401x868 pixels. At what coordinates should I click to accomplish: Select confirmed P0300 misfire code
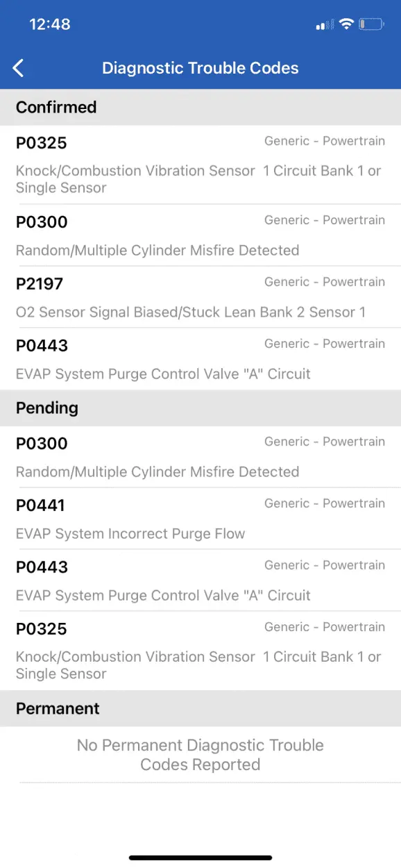[x=200, y=235]
